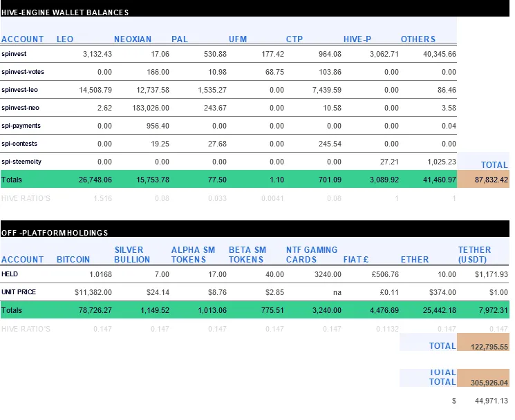Click the spinvest OTHERS value 40,345.66
The width and height of the screenshot is (515, 420).
coord(440,54)
